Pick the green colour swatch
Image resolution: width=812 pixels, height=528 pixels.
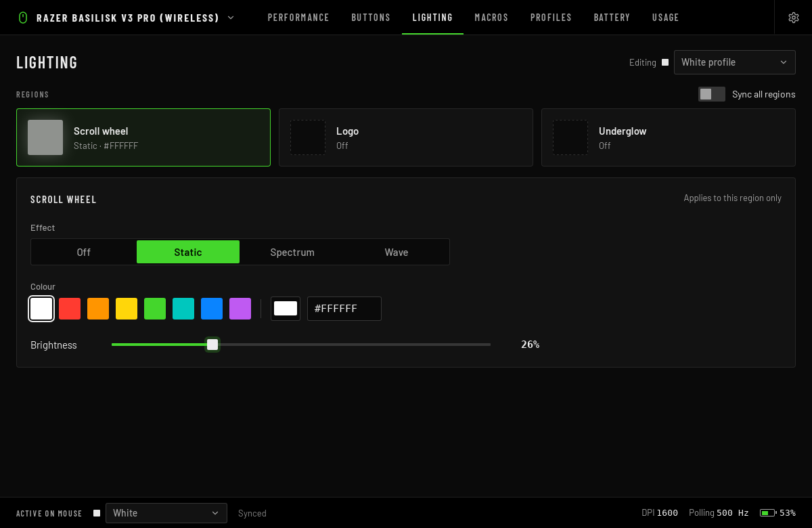(155, 309)
